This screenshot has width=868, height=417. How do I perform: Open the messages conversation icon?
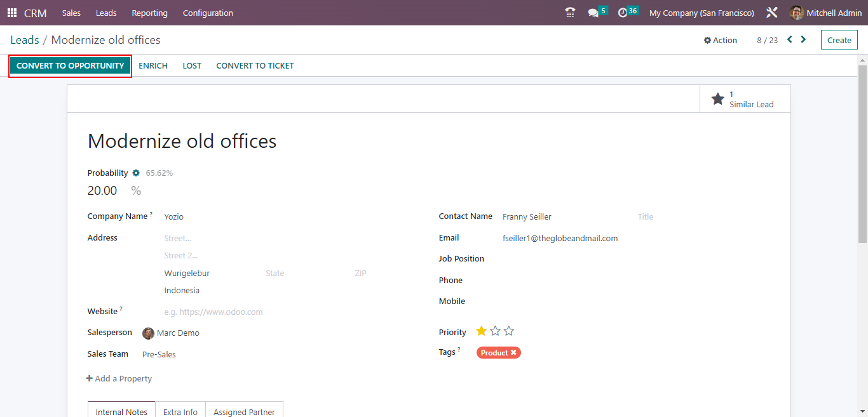coord(593,11)
